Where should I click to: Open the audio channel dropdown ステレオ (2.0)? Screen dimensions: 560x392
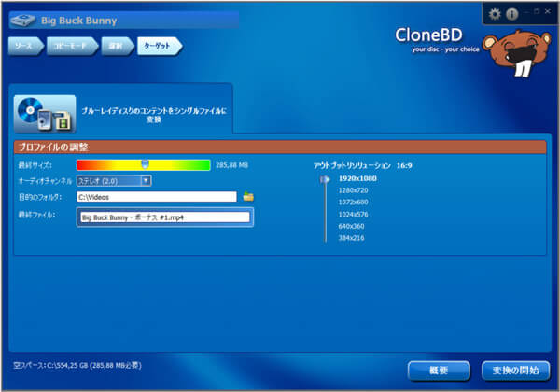tap(114, 181)
